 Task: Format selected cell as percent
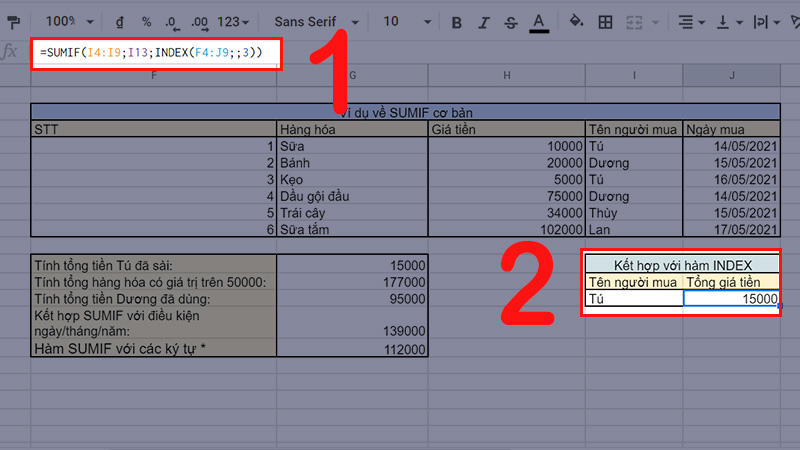click(x=146, y=21)
